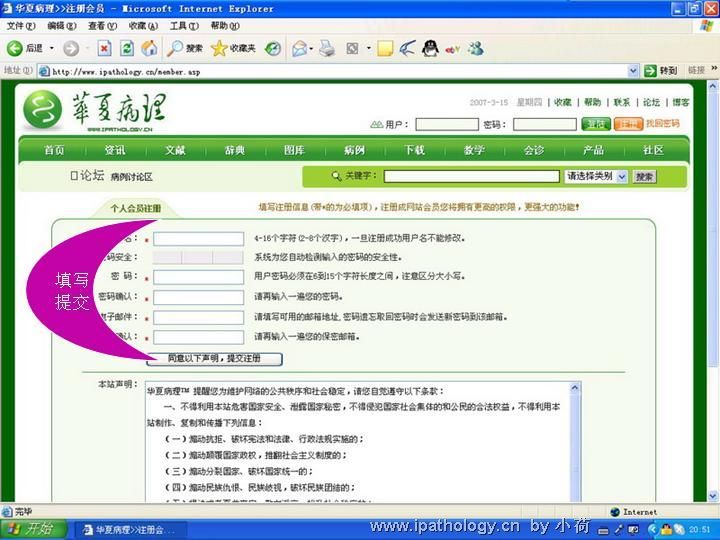The width and height of the screenshot is (720, 540).
Task: Click the green login button
Action: [x=596, y=124]
